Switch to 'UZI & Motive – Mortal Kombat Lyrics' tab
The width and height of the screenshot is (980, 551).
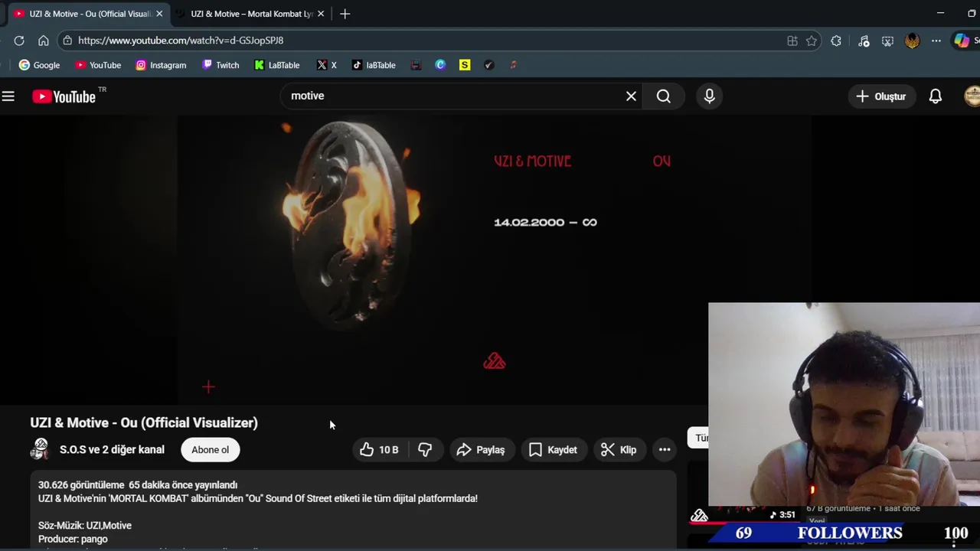pos(251,14)
